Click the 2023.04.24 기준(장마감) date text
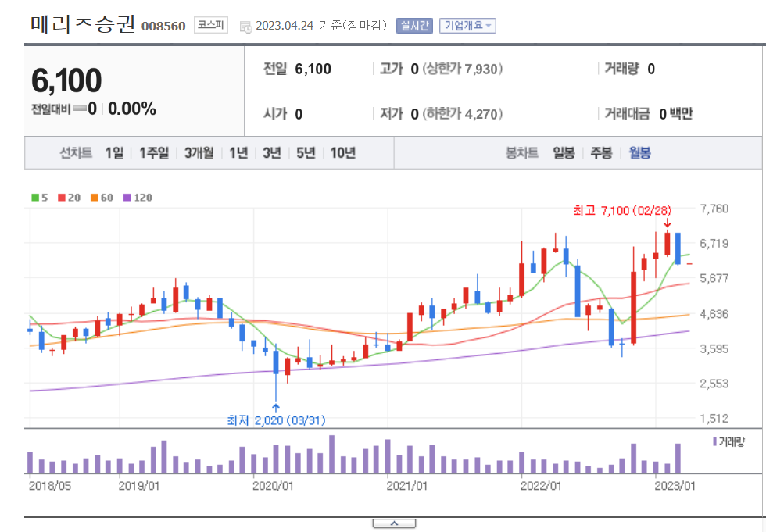Screen dimensions: 766x532 (321, 25)
